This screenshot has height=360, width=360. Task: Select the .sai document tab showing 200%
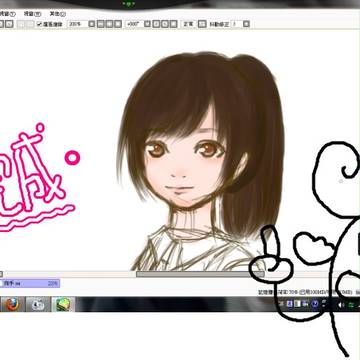30,284
